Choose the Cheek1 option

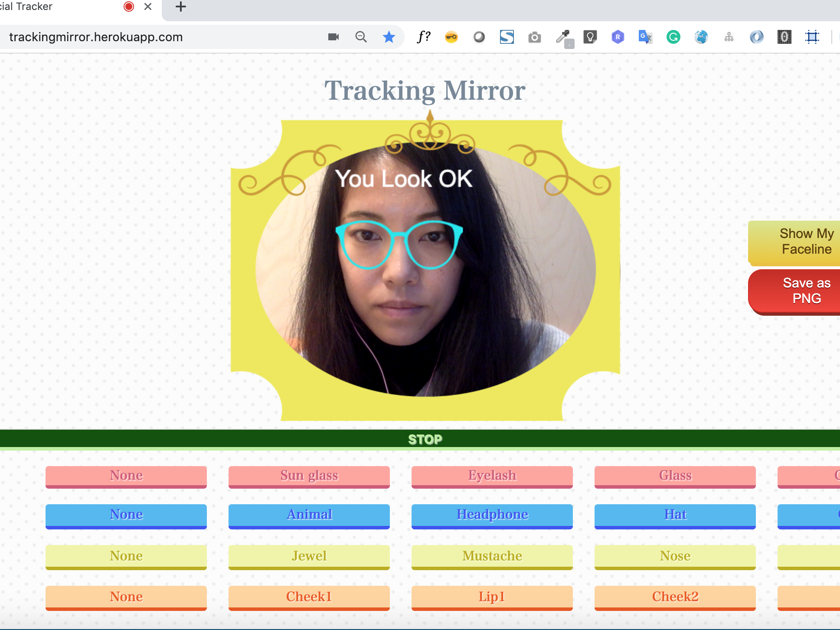(309, 597)
